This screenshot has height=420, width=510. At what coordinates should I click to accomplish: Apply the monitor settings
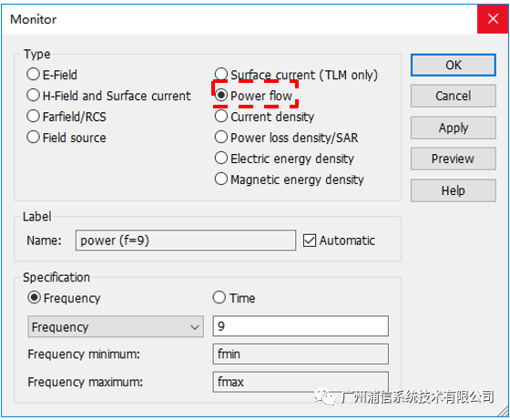point(454,128)
